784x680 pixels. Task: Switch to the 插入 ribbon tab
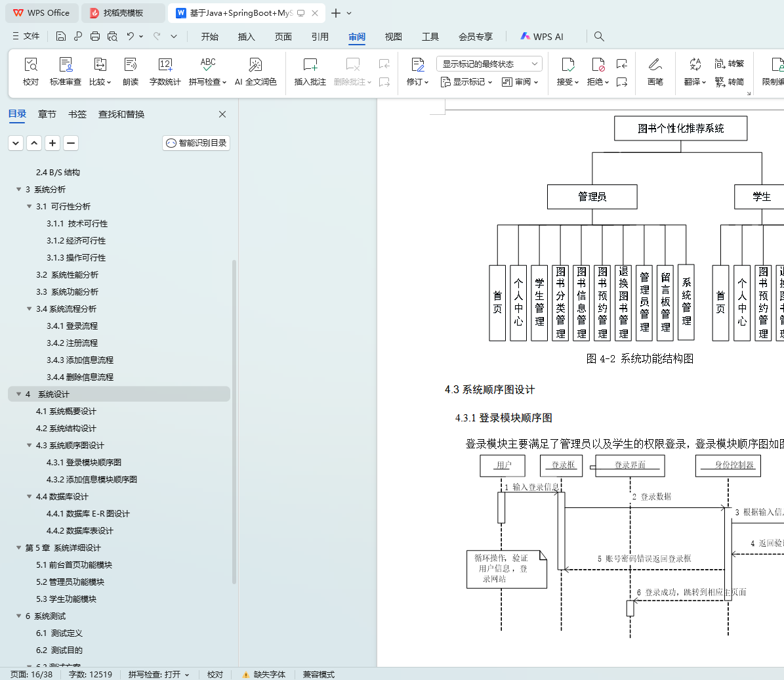[x=246, y=37]
